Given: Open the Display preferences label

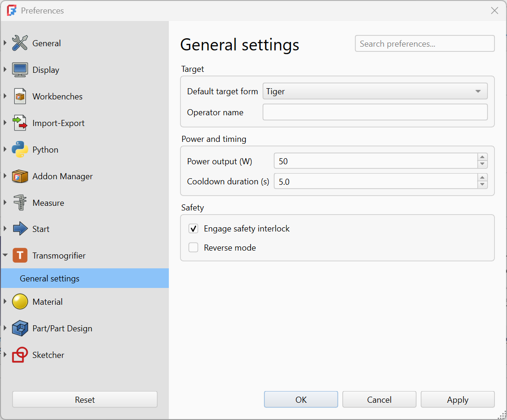Looking at the screenshot, I should click(46, 70).
